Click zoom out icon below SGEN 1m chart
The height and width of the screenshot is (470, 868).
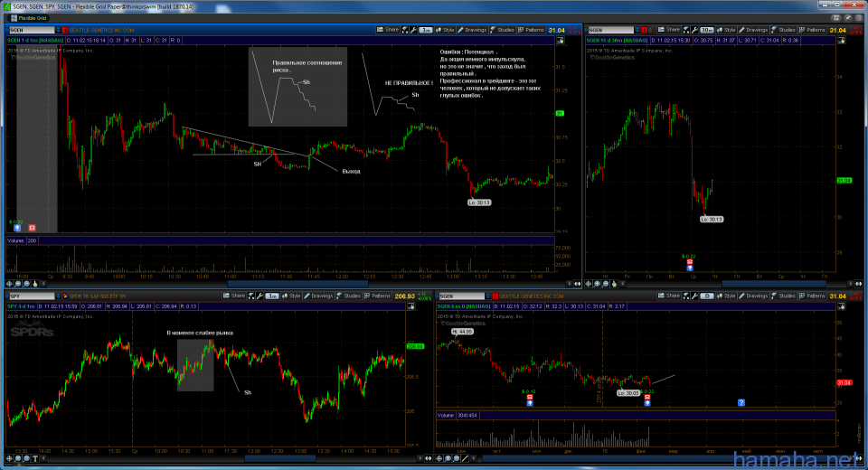coord(26,284)
